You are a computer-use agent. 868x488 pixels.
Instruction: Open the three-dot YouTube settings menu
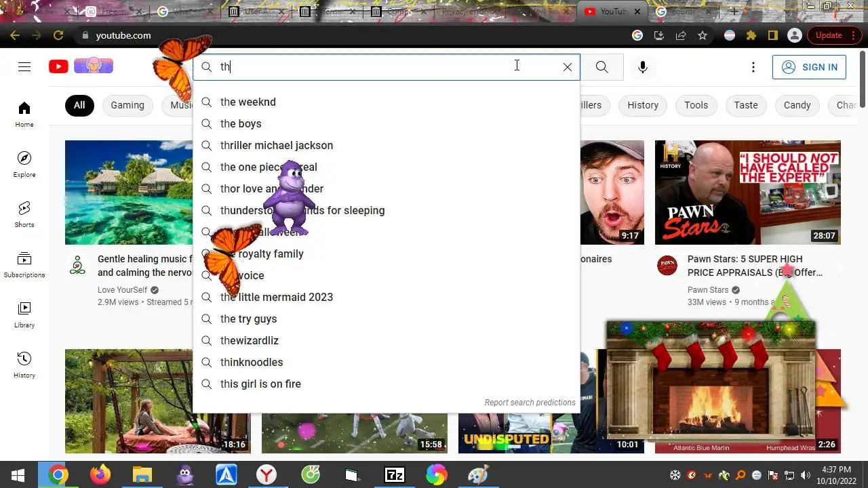[753, 67]
